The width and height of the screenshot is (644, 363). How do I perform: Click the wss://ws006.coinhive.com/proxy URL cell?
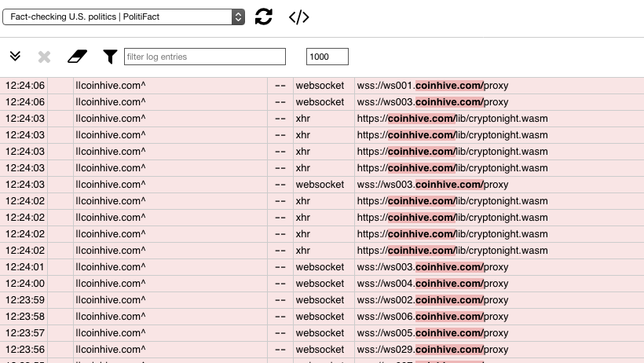click(x=433, y=316)
